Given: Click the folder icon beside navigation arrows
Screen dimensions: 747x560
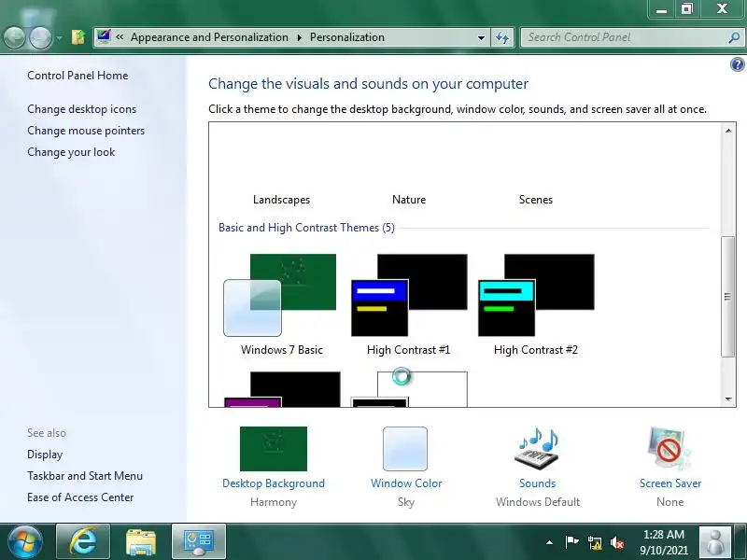Looking at the screenshot, I should [x=78, y=37].
